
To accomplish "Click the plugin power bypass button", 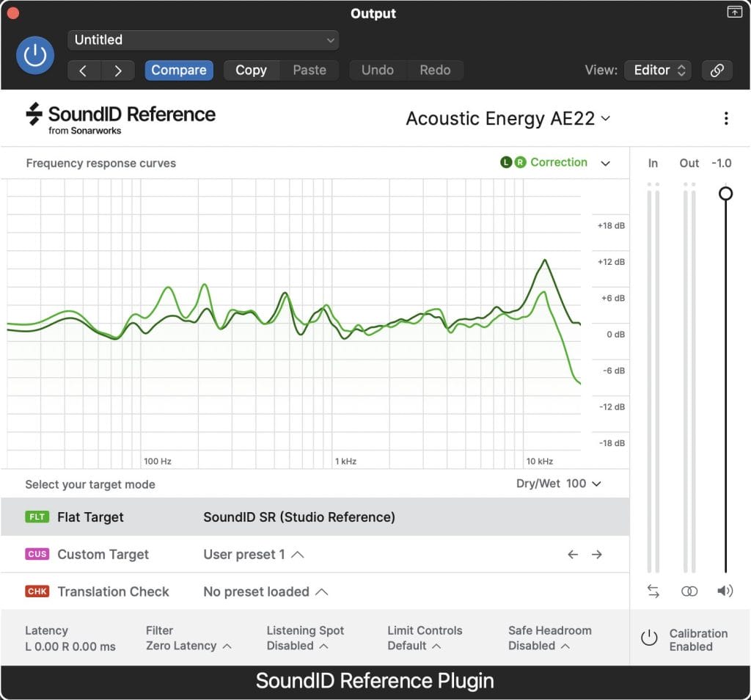I will click(x=35, y=56).
